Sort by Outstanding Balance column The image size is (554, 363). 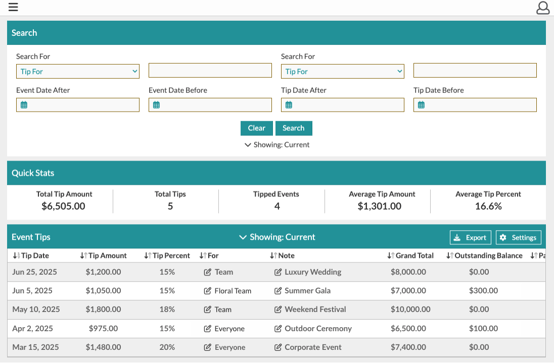click(484, 256)
